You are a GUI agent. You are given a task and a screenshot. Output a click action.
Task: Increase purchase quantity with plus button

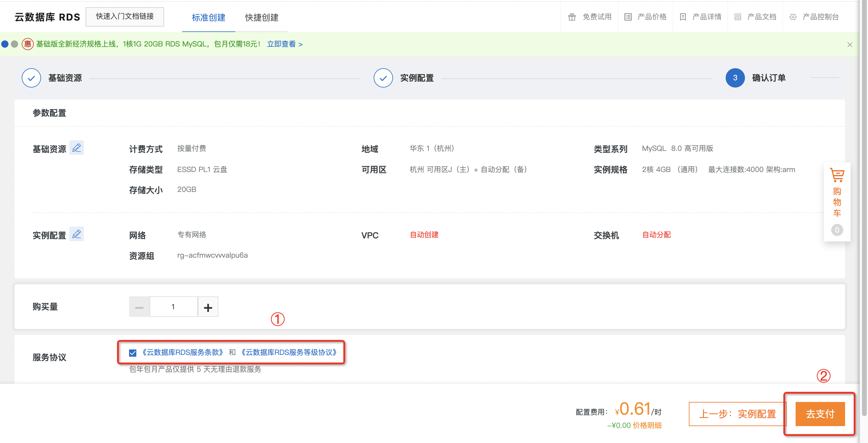[x=208, y=307]
